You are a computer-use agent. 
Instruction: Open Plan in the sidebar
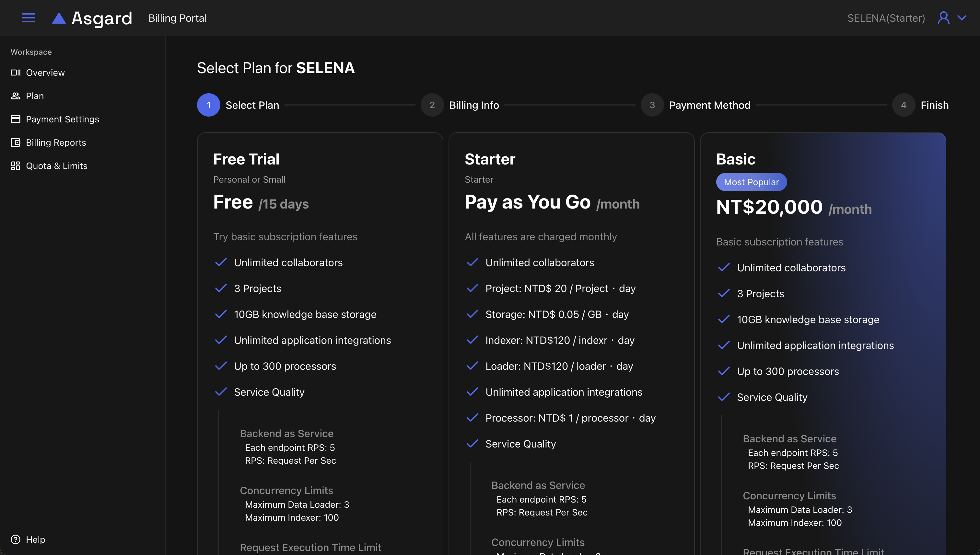[35, 96]
